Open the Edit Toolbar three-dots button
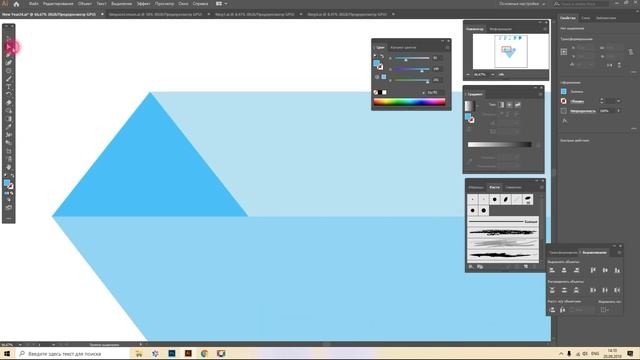Viewport: 640px width, 360px height. coord(9,218)
